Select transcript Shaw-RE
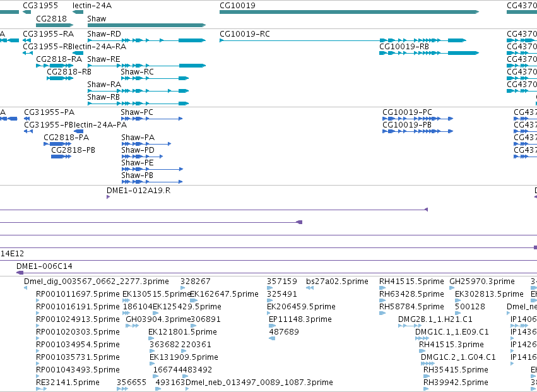Screen dimensions: 537x392 pyautogui.click(x=146, y=66)
